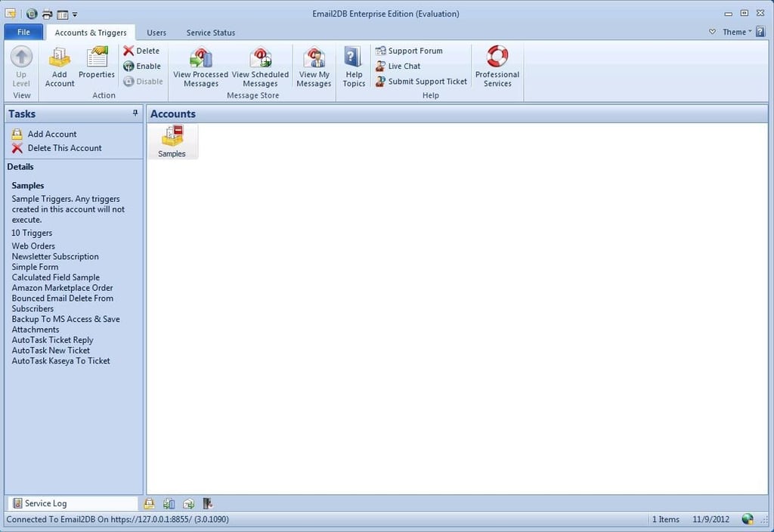Click the exit door icon in bottom bar

208,503
